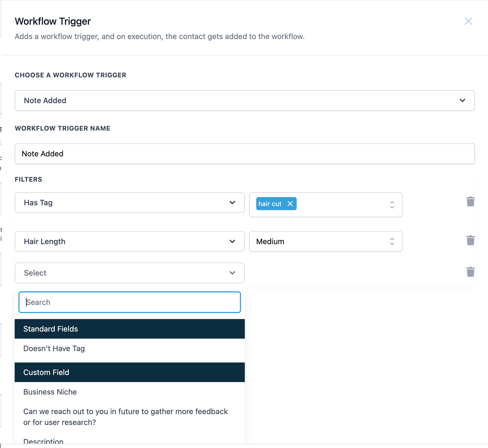
Task: Click the hair cut tag label
Action: [x=270, y=204]
